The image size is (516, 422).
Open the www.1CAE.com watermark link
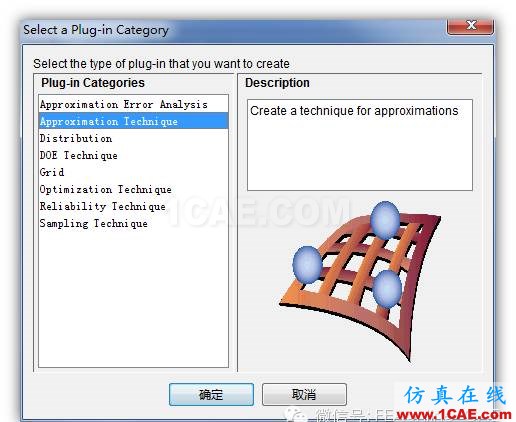click(x=454, y=414)
